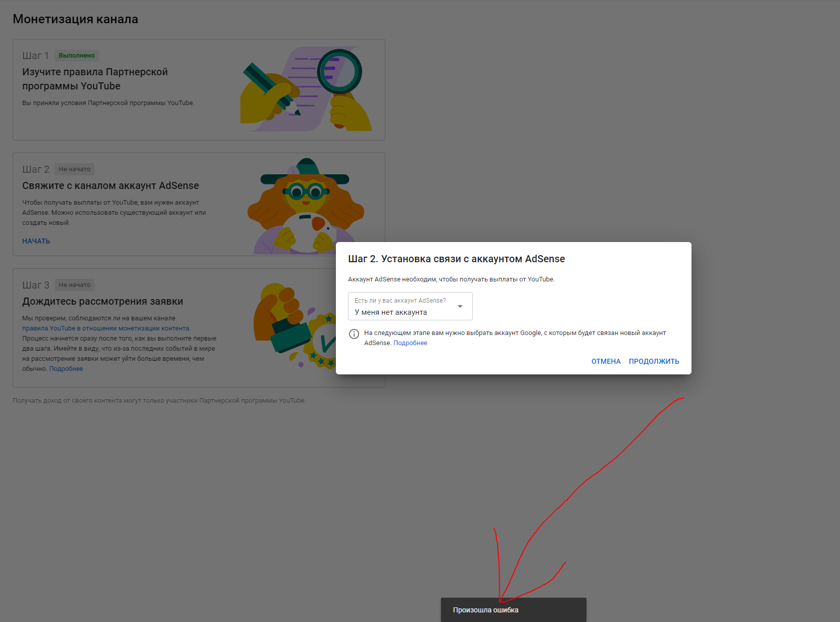Viewport: 840px width, 622px height.
Task: Click 'Вы приняли условия Партнерской программы' text
Action: coord(108,103)
